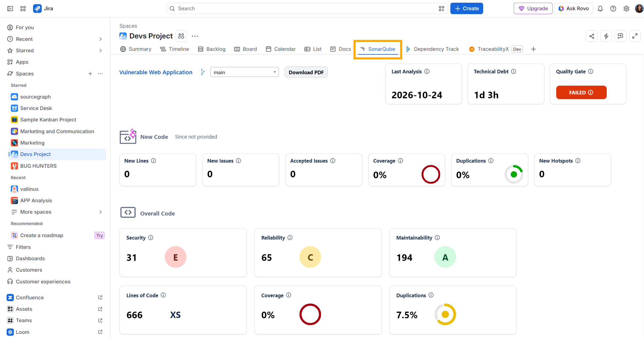
Task: Create a space with the plus icon
Action: point(90,74)
